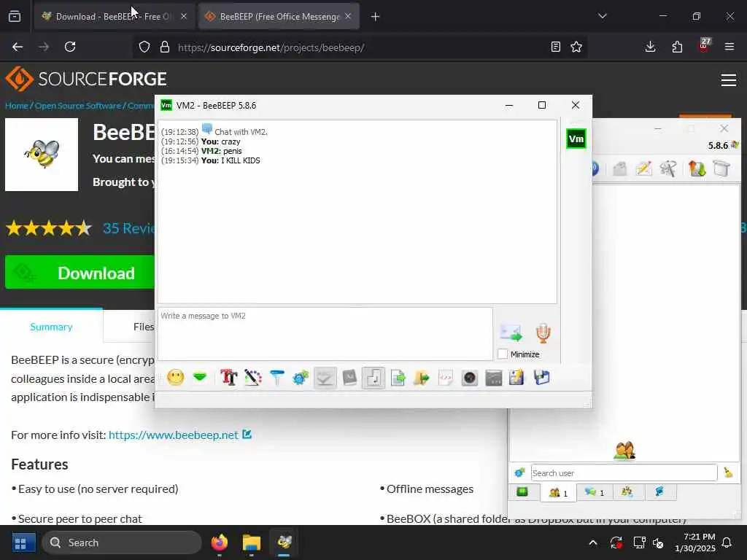Click the send folder icon with green arrow
The image size is (747, 560).
click(x=422, y=378)
